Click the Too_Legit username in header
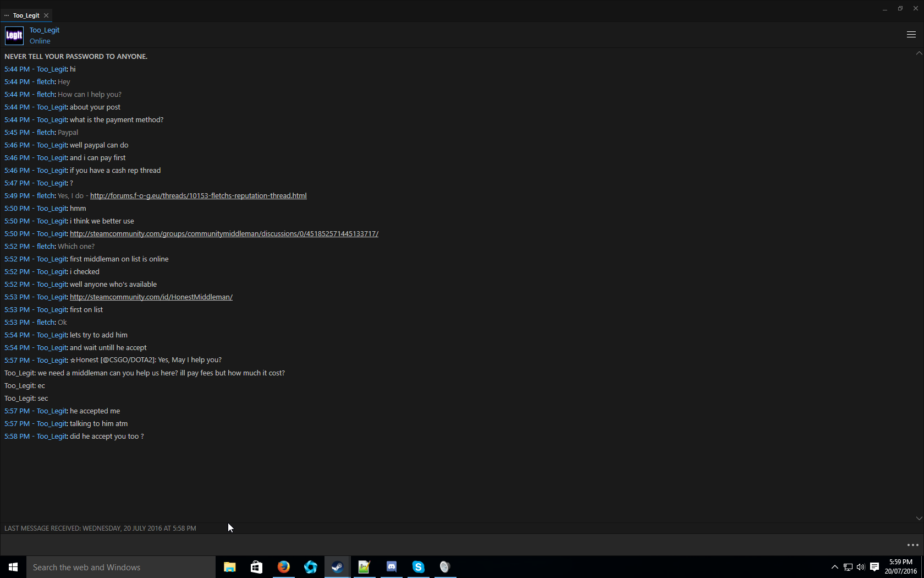 point(44,30)
